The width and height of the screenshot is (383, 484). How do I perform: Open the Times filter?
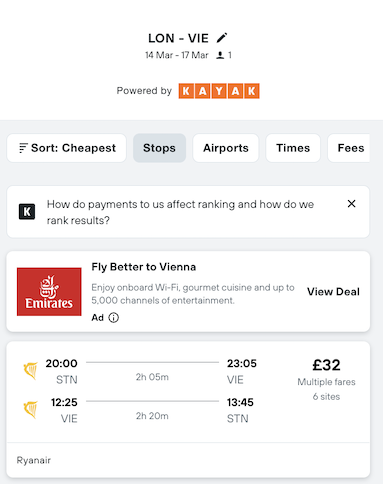point(293,148)
